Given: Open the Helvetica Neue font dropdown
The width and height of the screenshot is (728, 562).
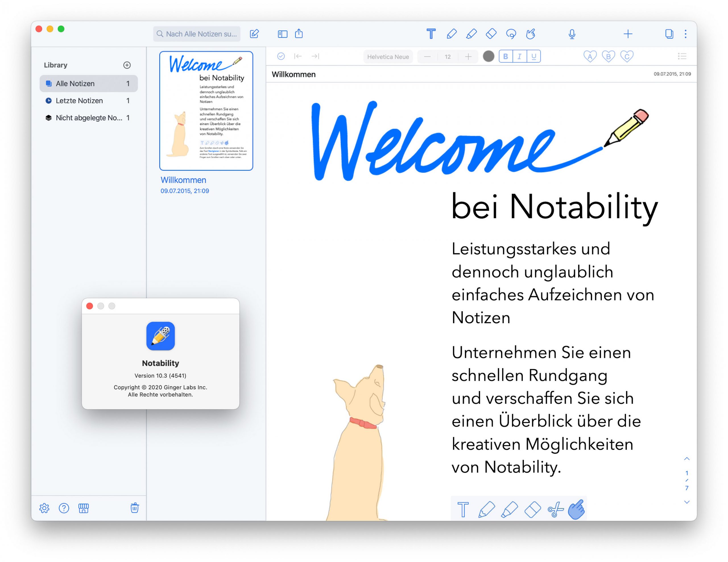Looking at the screenshot, I should tap(388, 57).
